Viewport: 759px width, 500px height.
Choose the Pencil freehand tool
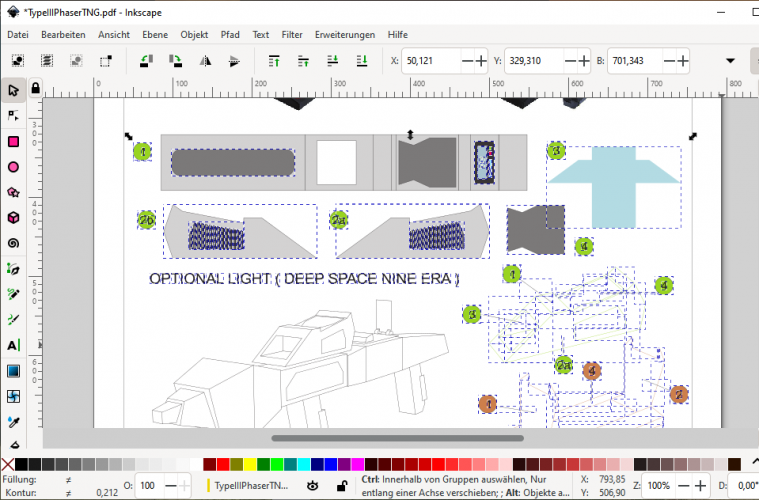[x=13, y=294]
